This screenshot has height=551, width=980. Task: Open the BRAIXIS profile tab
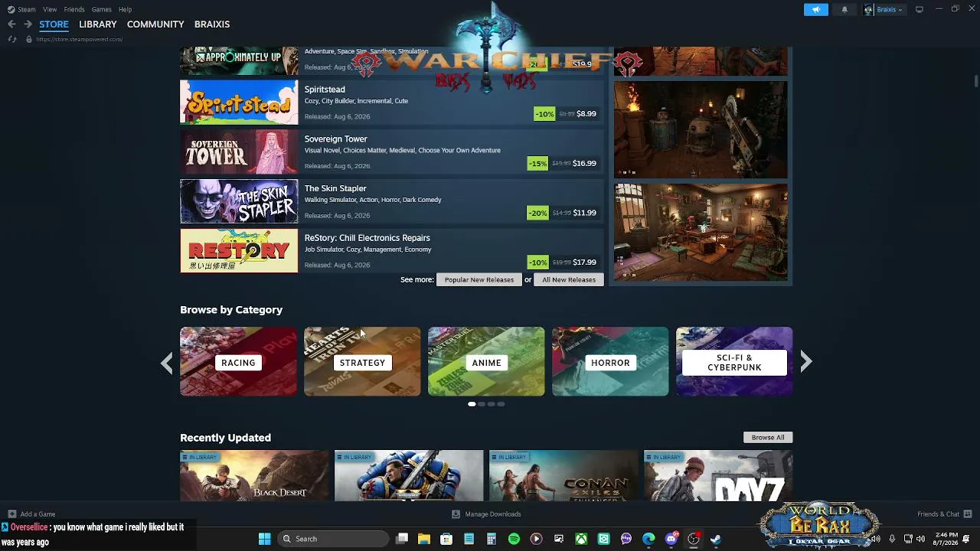pos(212,24)
